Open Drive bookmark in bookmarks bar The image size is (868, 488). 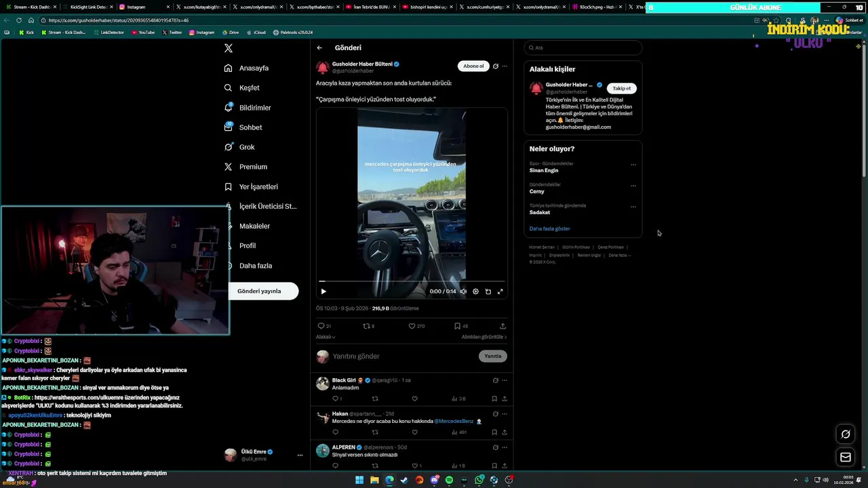[231, 33]
